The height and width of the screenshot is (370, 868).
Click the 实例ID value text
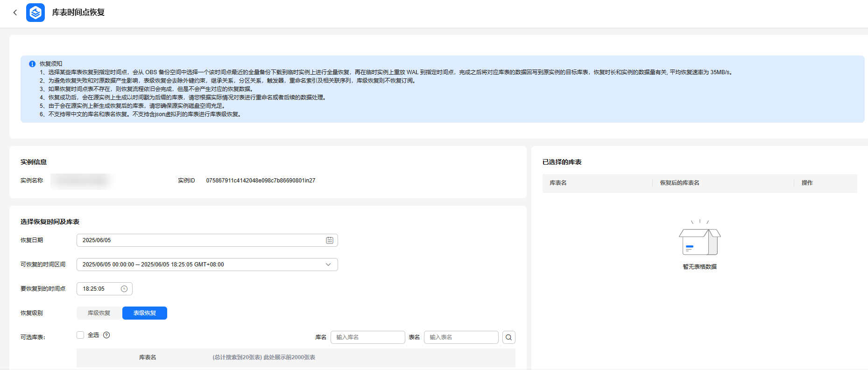coord(261,181)
